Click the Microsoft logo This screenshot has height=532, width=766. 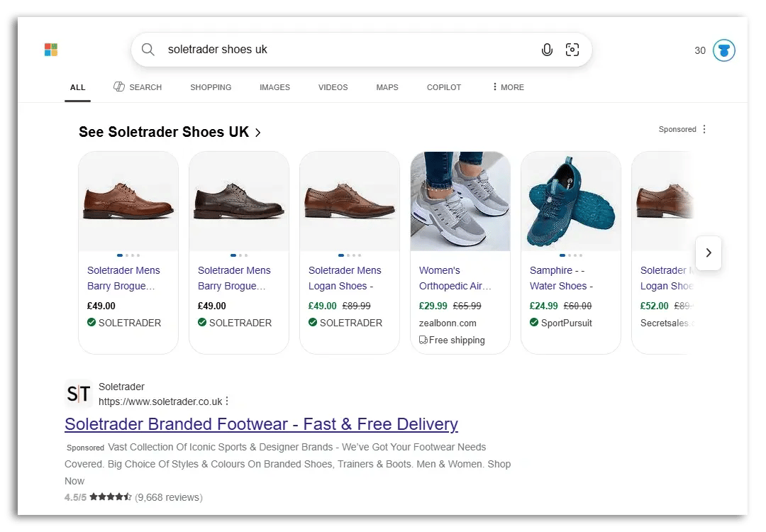(50, 50)
